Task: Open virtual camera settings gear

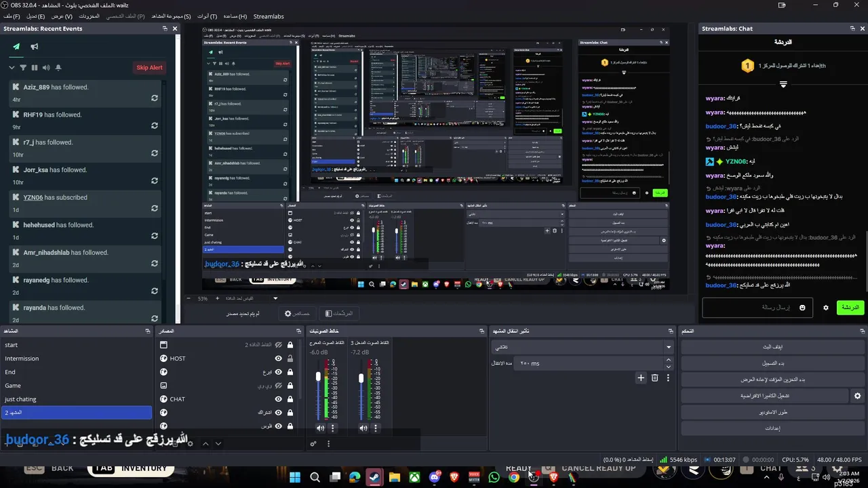Action: [858, 396]
